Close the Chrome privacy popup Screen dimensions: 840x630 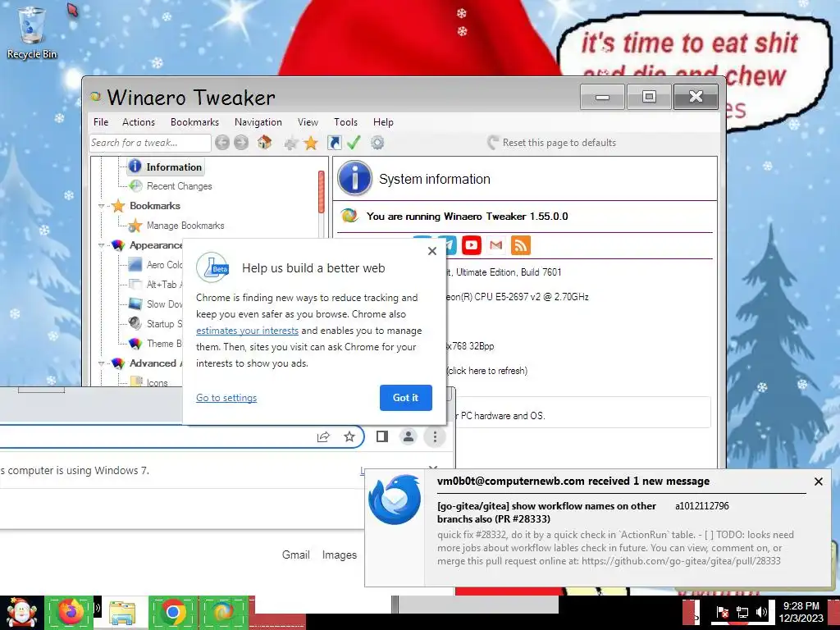(432, 251)
